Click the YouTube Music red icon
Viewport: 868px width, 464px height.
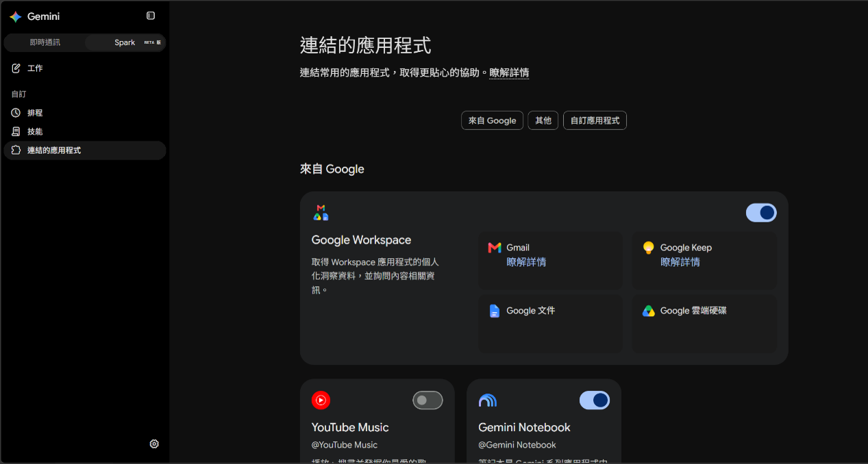pyautogui.click(x=321, y=400)
